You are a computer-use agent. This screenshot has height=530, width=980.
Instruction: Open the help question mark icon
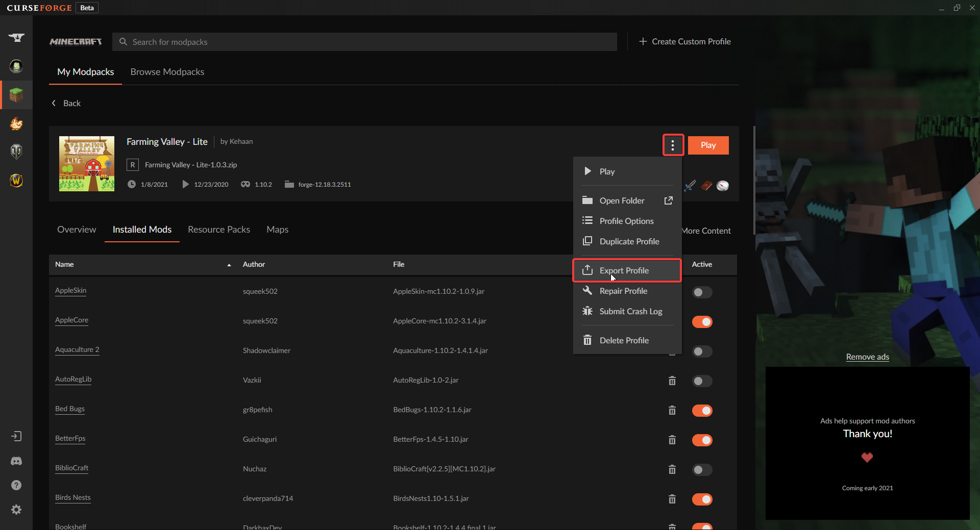point(16,485)
